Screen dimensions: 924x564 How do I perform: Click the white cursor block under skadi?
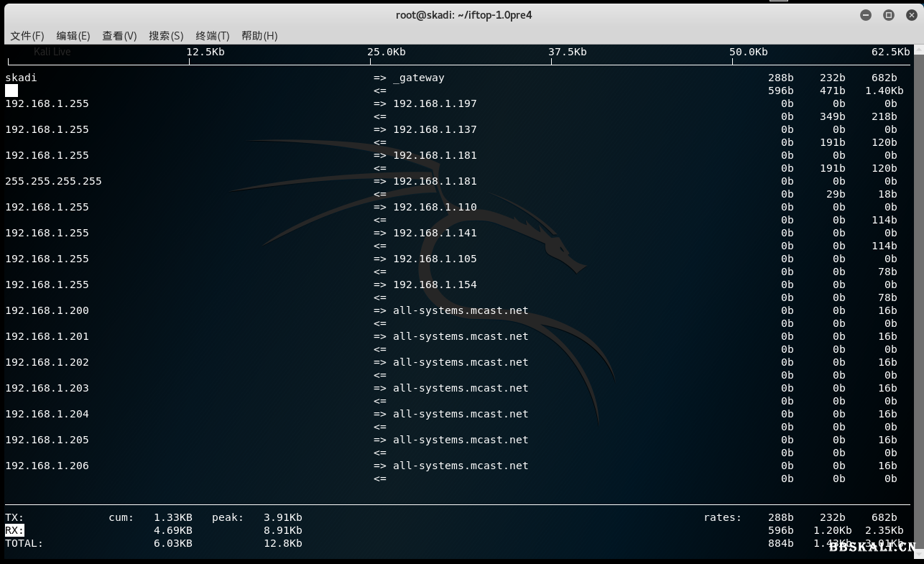11,91
